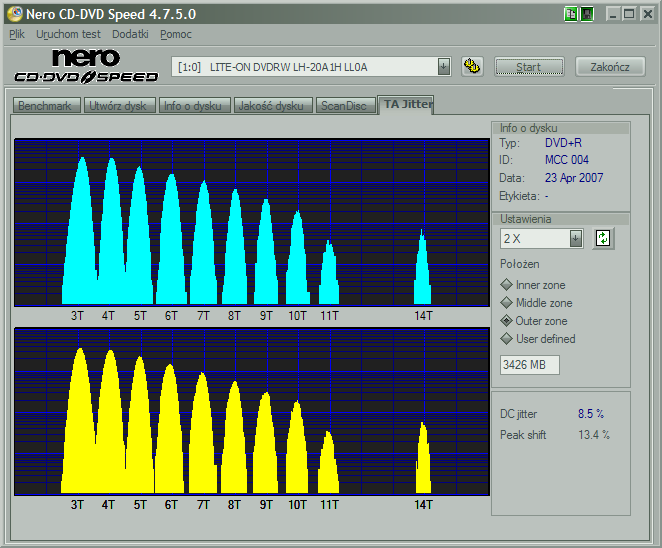Switch to the Benchmark tab

click(46, 106)
